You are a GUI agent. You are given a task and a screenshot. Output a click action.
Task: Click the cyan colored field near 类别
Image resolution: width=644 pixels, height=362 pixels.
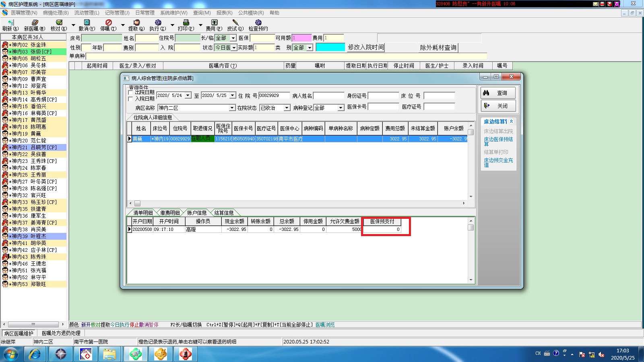point(330,47)
